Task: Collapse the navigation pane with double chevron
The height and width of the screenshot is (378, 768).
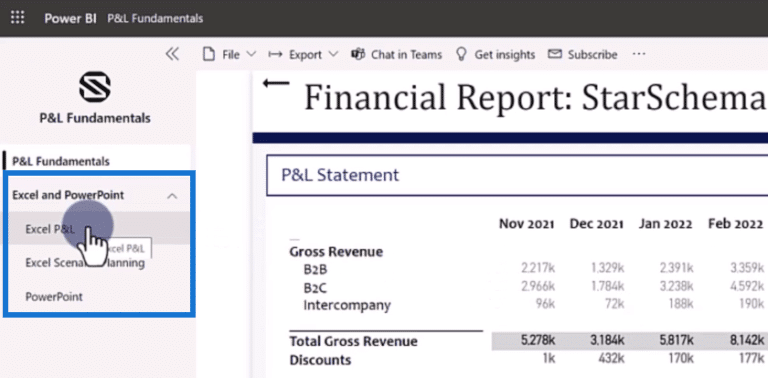Action: pyautogui.click(x=172, y=54)
